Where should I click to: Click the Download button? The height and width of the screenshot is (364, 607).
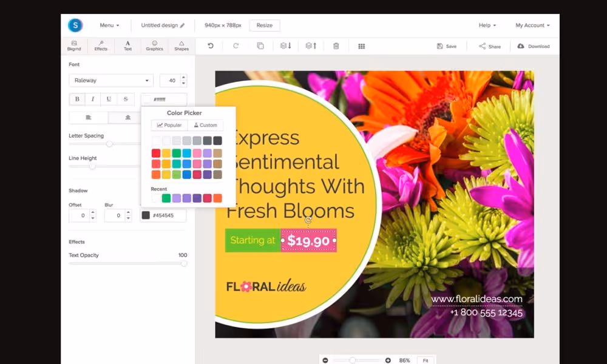[534, 46]
